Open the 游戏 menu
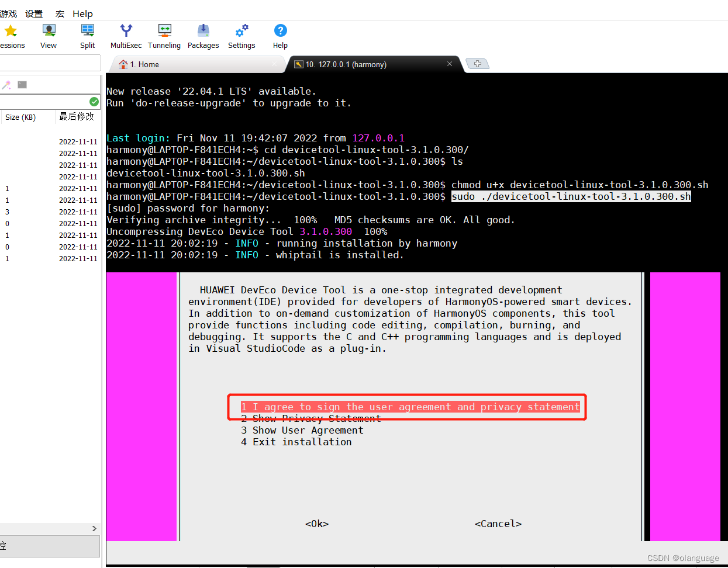 [x=8, y=13]
